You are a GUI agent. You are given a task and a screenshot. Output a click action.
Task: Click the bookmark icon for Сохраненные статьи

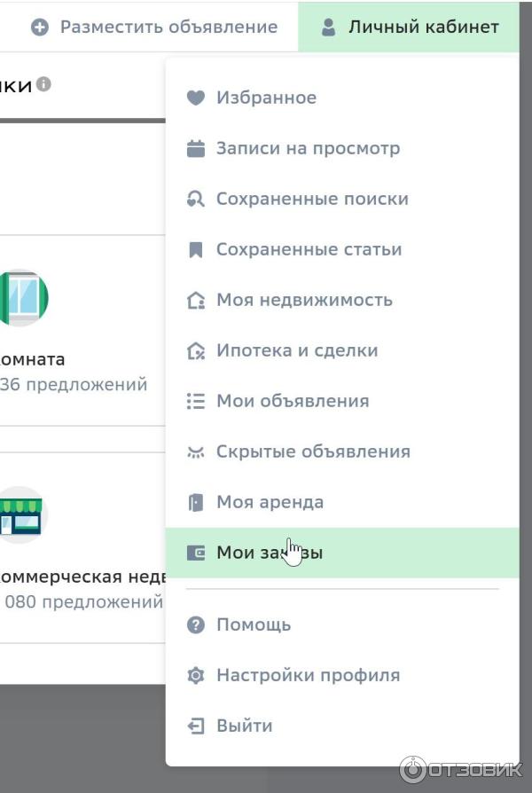[x=196, y=250]
